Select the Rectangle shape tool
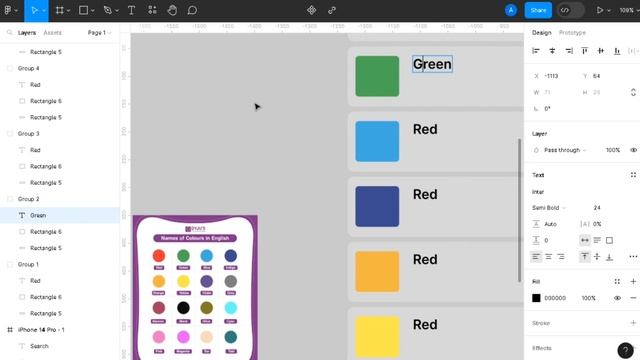640x360 pixels. tap(83, 10)
